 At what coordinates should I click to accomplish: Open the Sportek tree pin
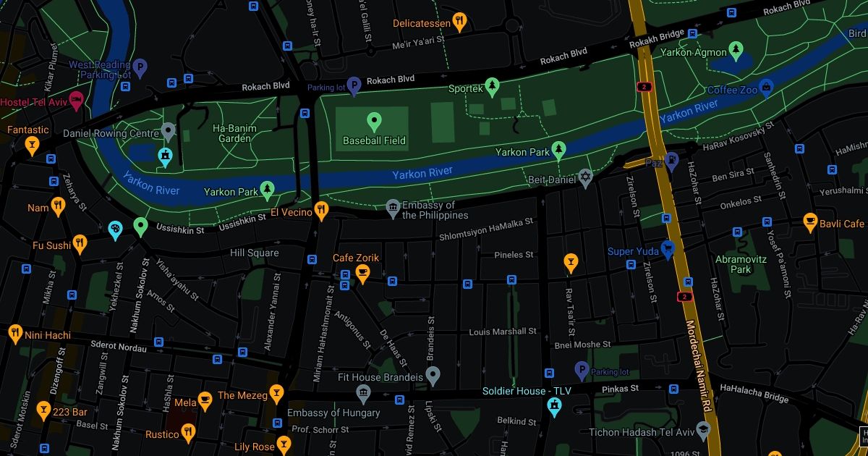493,87
